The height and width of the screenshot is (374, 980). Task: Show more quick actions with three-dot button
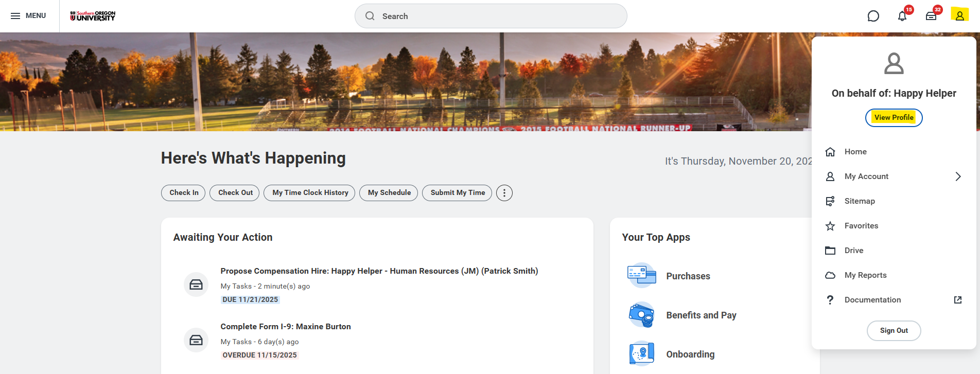504,193
